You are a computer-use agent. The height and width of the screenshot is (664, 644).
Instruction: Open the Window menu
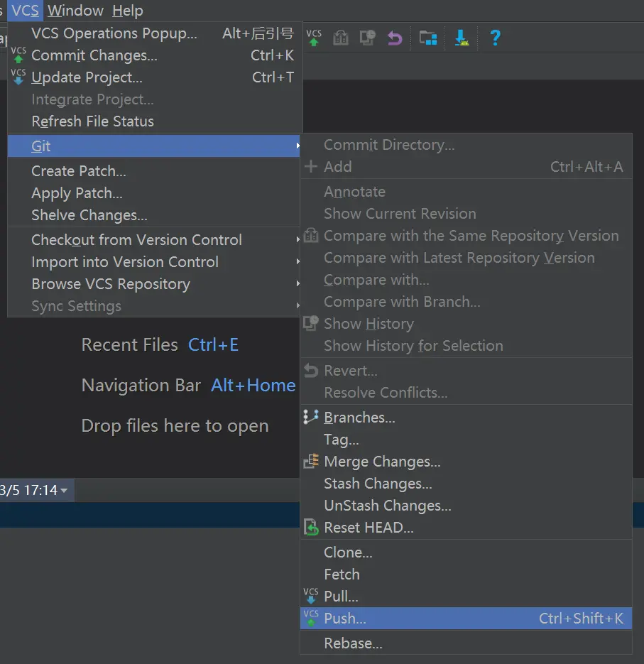coord(75,10)
